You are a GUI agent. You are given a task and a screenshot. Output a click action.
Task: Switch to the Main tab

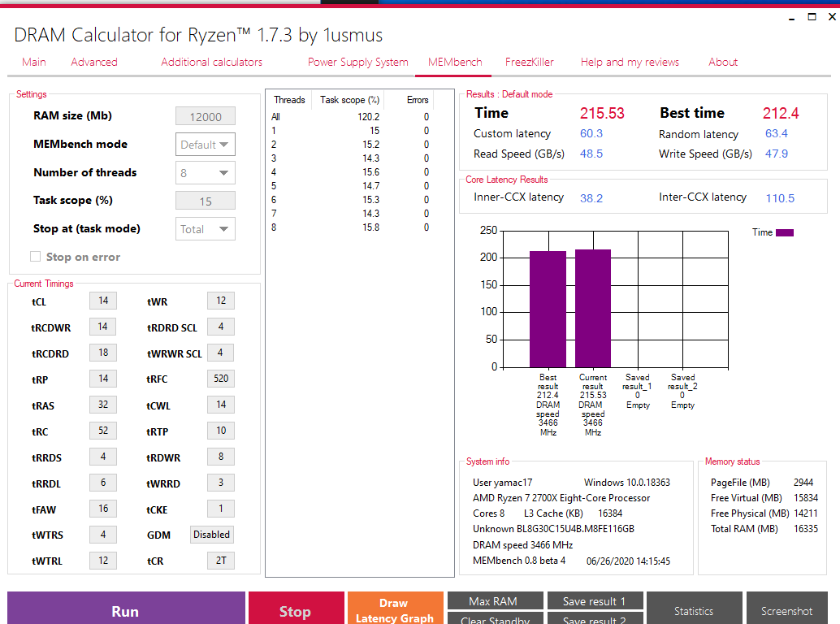34,62
